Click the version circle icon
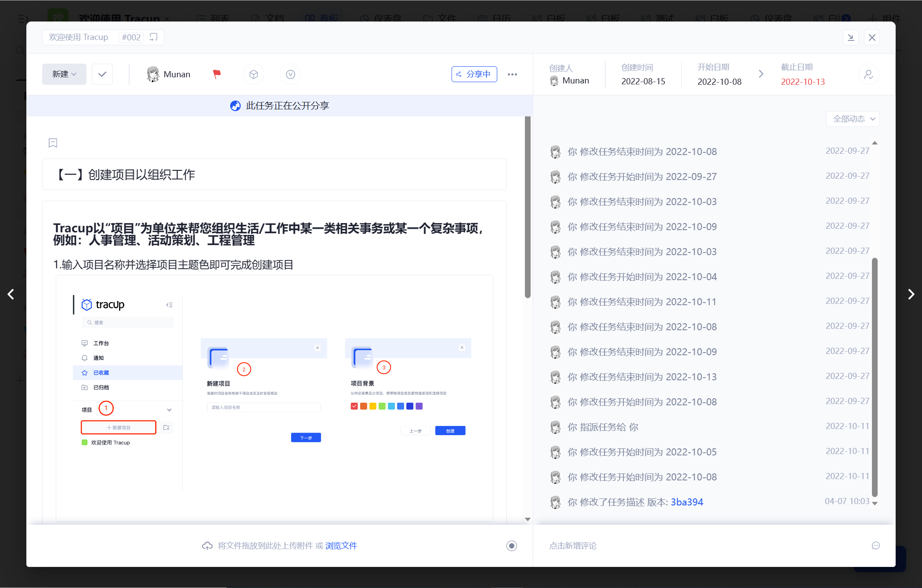Image resolution: width=922 pixels, height=588 pixels. coord(290,74)
